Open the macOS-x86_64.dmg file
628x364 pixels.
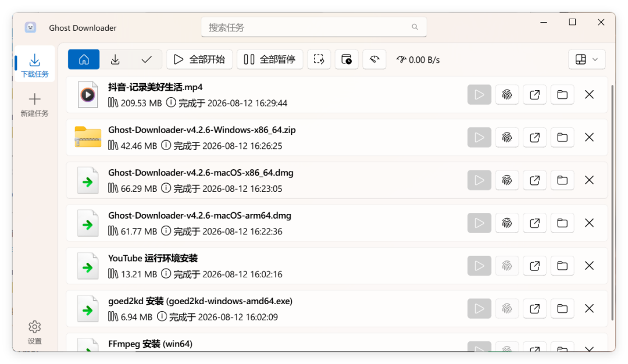(x=535, y=181)
